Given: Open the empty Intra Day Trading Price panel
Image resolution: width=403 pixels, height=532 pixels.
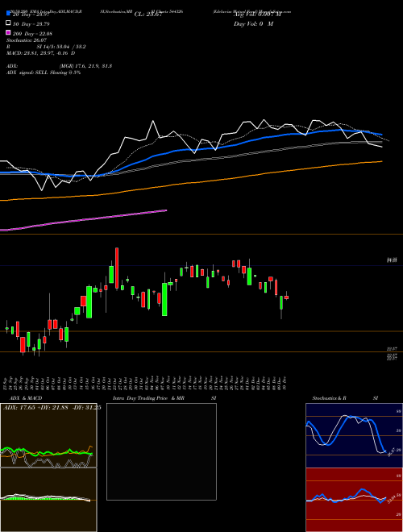Looking at the screenshot, I should [161, 451].
